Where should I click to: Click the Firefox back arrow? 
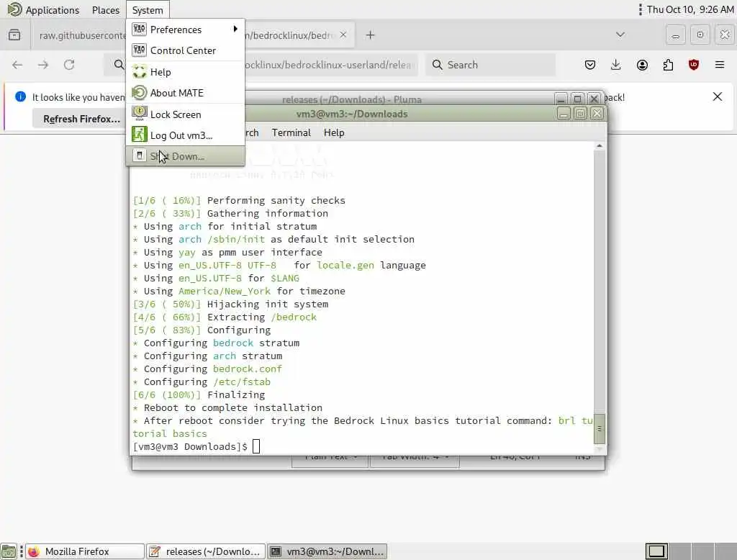(17, 65)
